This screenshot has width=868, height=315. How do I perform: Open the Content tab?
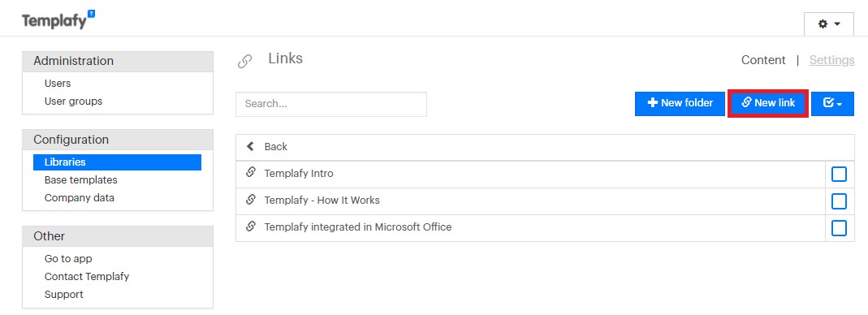[763, 60]
